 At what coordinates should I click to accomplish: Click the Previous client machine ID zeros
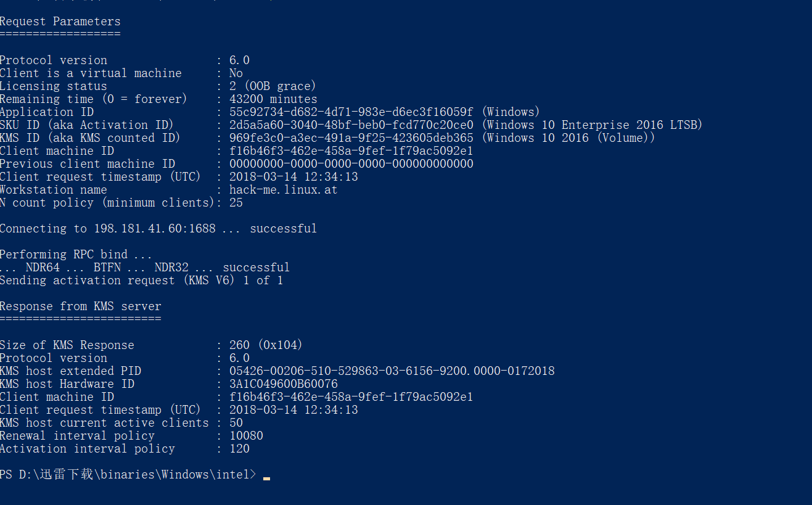pyautogui.click(x=351, y=164)
